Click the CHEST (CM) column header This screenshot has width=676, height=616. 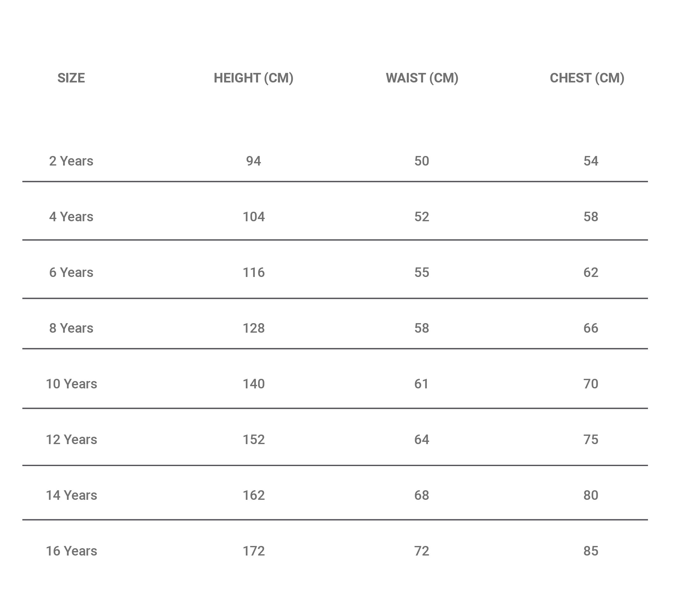point(587,78)
